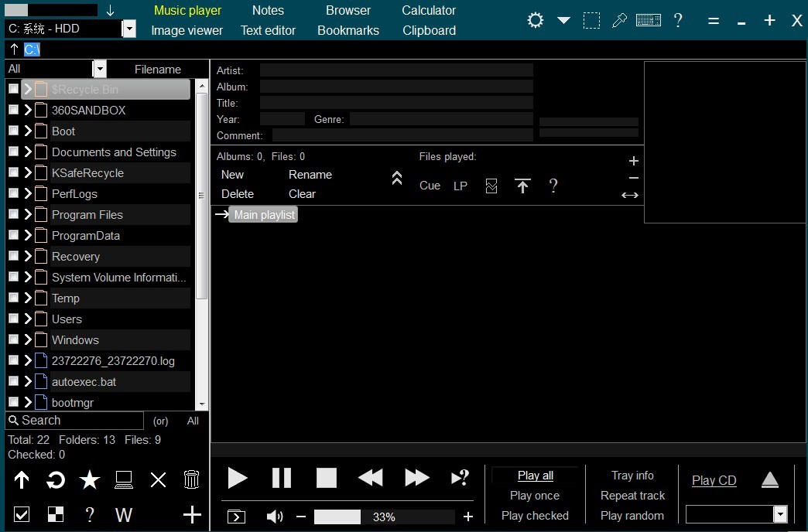
Task: Open the All file filter dropdown
Action: pyautogui.click(x=99, y=69)
